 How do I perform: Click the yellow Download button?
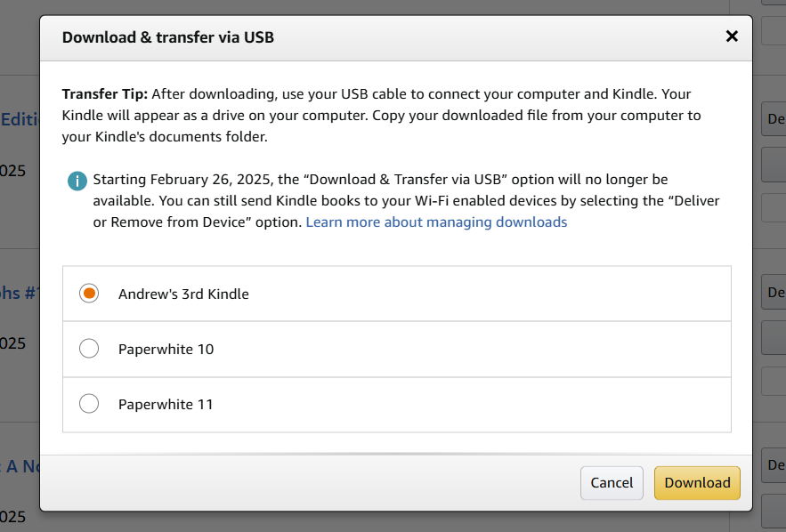pos(697,483)
